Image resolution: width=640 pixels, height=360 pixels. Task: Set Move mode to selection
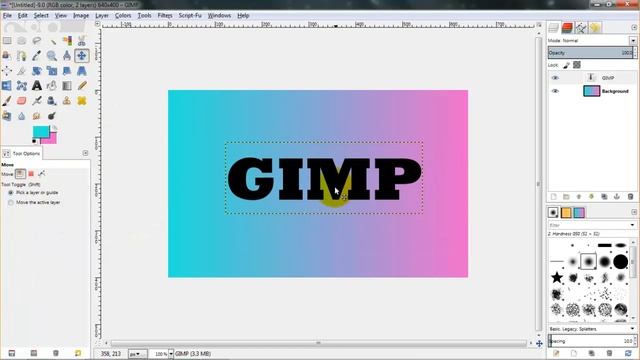point(31,174)
